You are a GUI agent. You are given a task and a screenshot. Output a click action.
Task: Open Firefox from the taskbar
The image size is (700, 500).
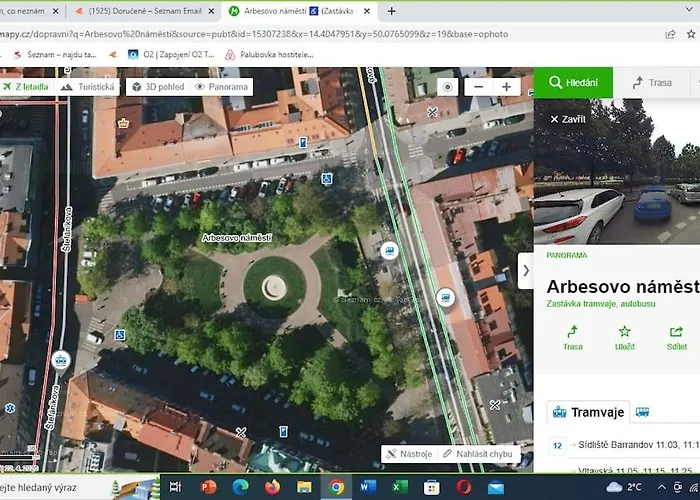click(273, 487)
